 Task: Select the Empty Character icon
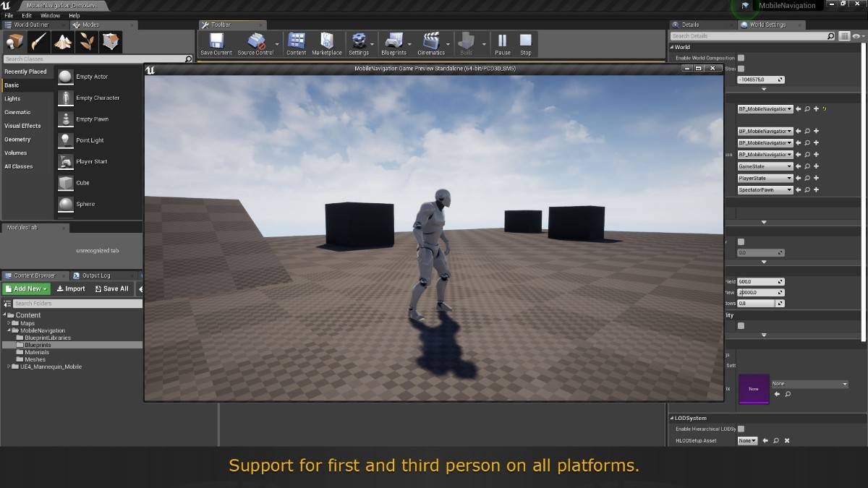[66, 98]
